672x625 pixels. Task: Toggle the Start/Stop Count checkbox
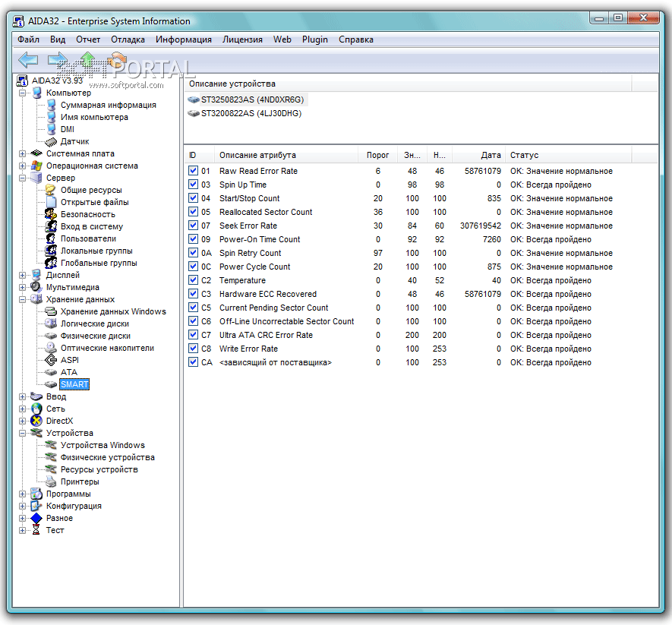click(194, 198)
